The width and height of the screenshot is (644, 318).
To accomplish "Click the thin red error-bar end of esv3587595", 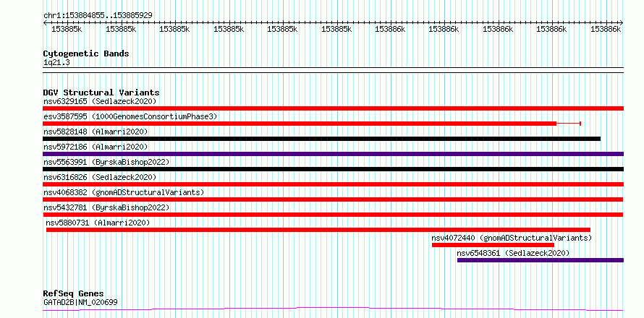I will [580, 124].
